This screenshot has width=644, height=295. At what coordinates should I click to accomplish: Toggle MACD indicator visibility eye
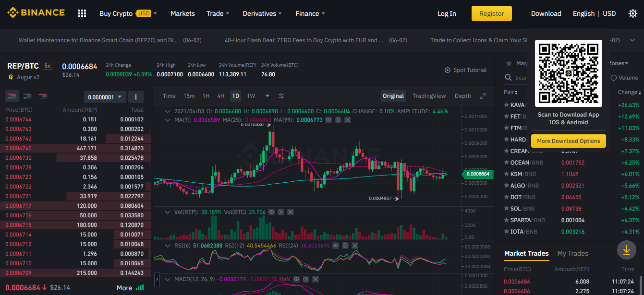[296, 279]
